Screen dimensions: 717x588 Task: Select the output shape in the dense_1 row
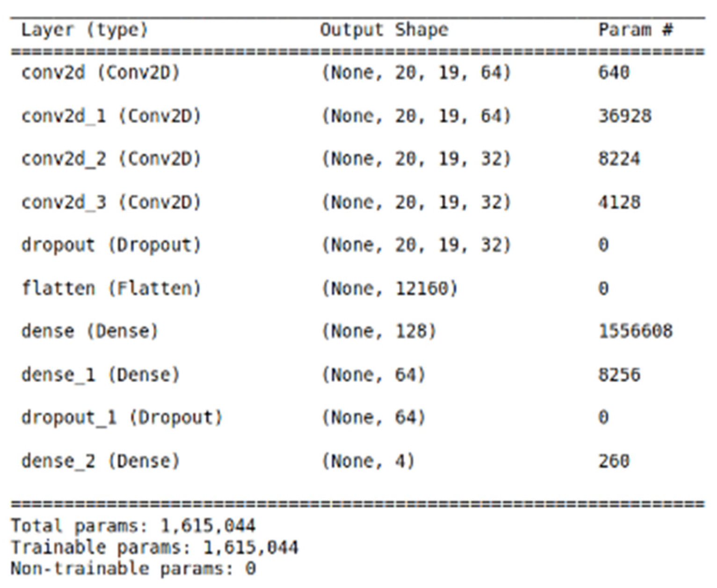pos(373,375)
